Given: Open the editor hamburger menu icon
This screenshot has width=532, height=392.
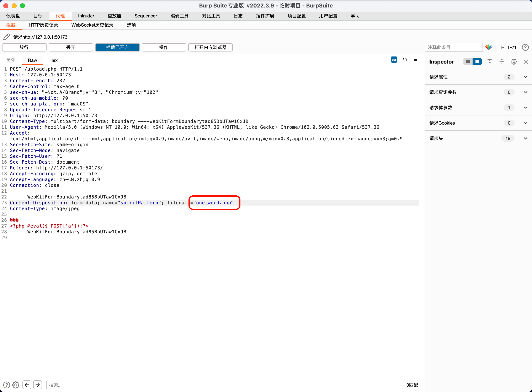Looking at the screenshot, I should click(x=415, y=59).
